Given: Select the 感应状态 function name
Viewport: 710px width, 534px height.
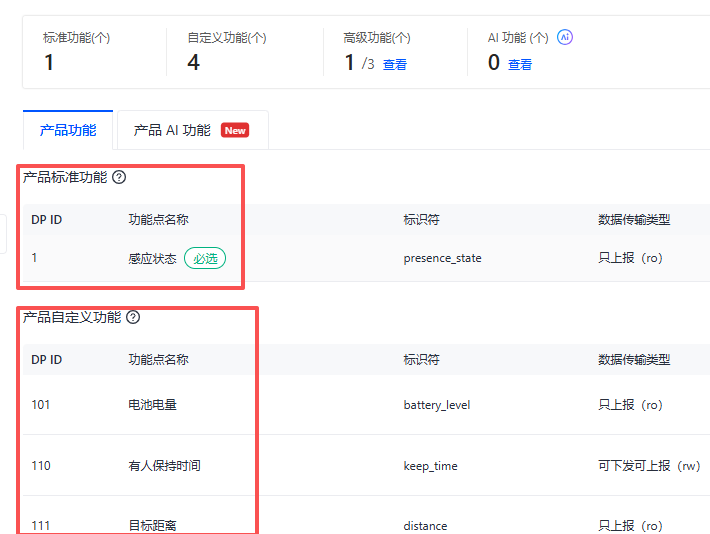Looking at the screenshot, I should (x=152, y=258).
